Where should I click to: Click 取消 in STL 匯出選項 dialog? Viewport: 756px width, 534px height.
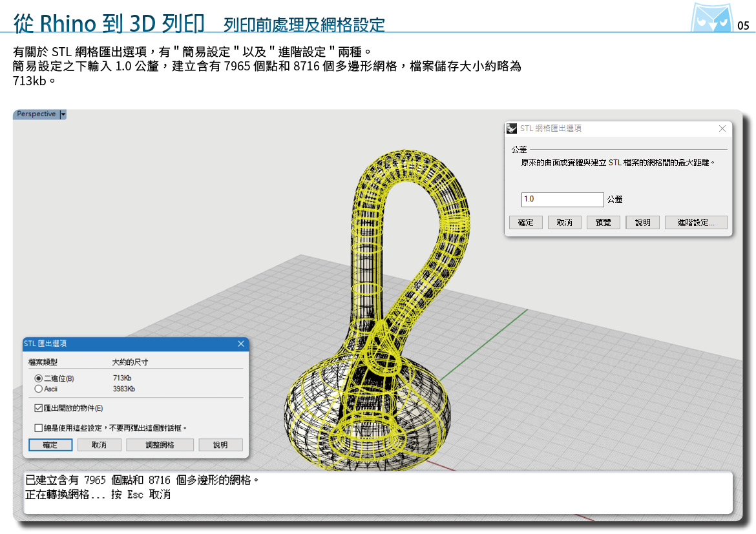point(100,445)
